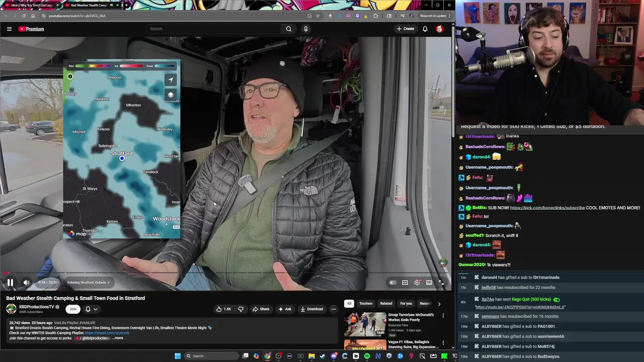Click username 'remmacs' in activity feed

pyautogui.click(x=490, y=316)
